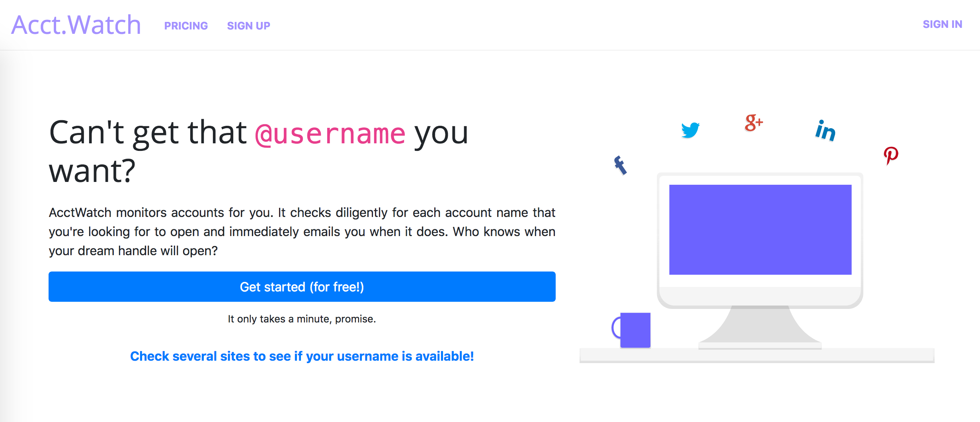Click the word "want?" in the headline
Screen dimensions: 980x422
pyautogui.click(x=92, y=171)
